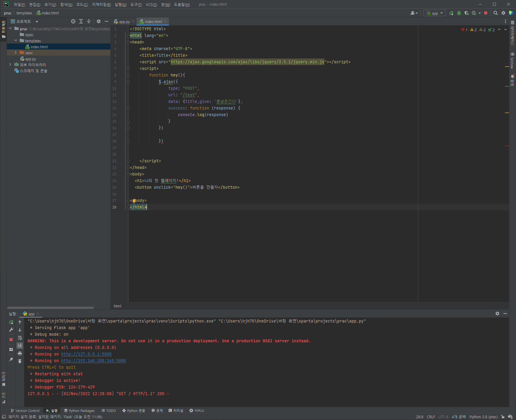Stop the app using the top toolbar square
Image resolution: width=516 pixels, height=420 pixels.
486,13
